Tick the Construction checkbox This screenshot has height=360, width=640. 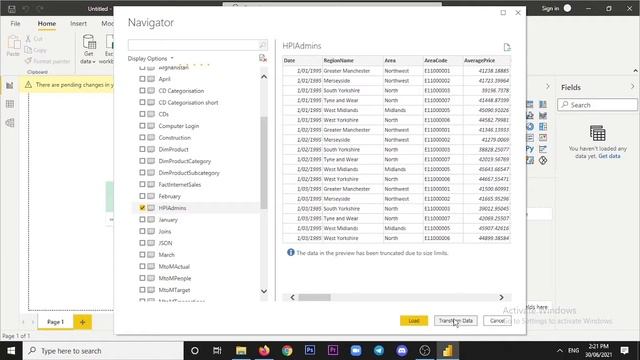click(x=142, y=138)
